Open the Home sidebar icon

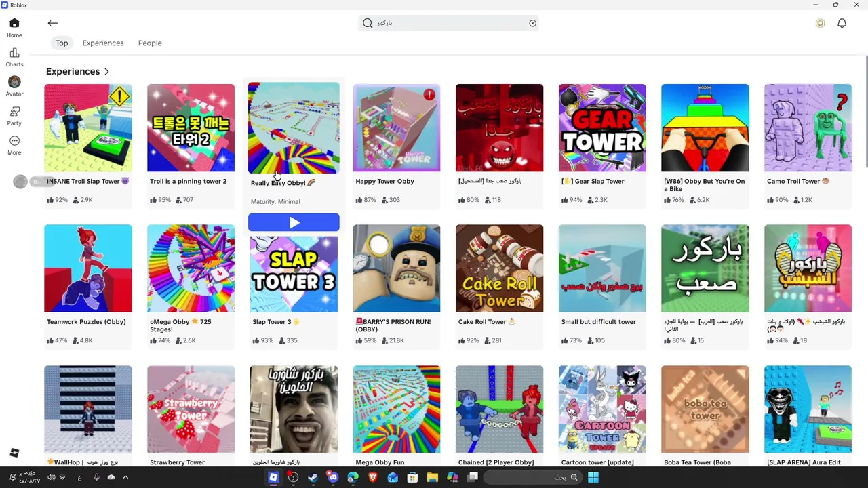(14, 28)
